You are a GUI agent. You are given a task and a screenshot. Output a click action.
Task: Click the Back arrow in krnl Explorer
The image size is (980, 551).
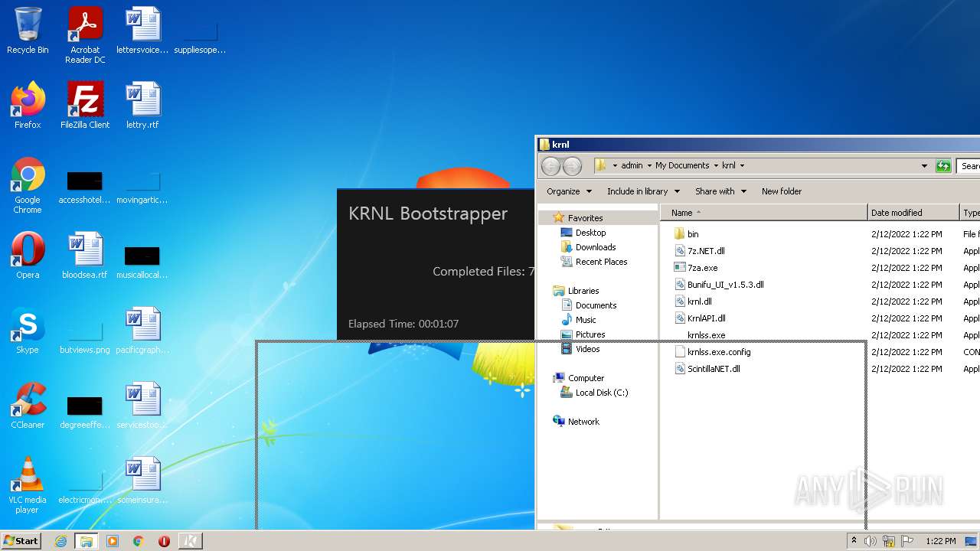(x=550, y=165)
